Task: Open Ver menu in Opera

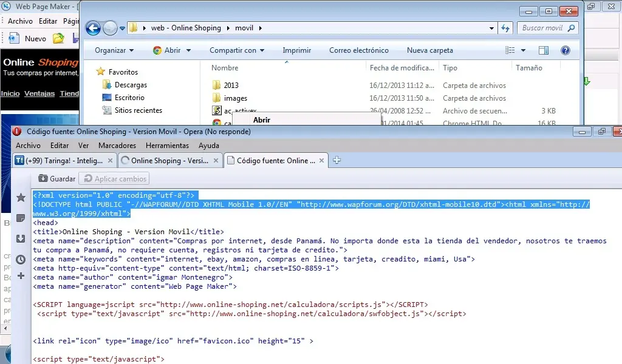Action: tap(83, 146)
